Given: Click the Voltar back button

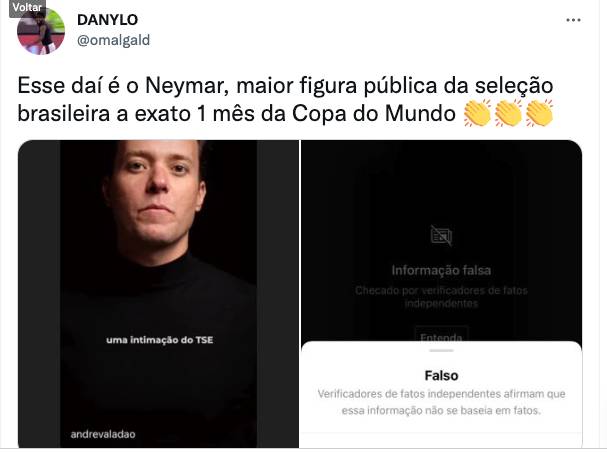Looking at the screenshot, I should tap(27, 7).
